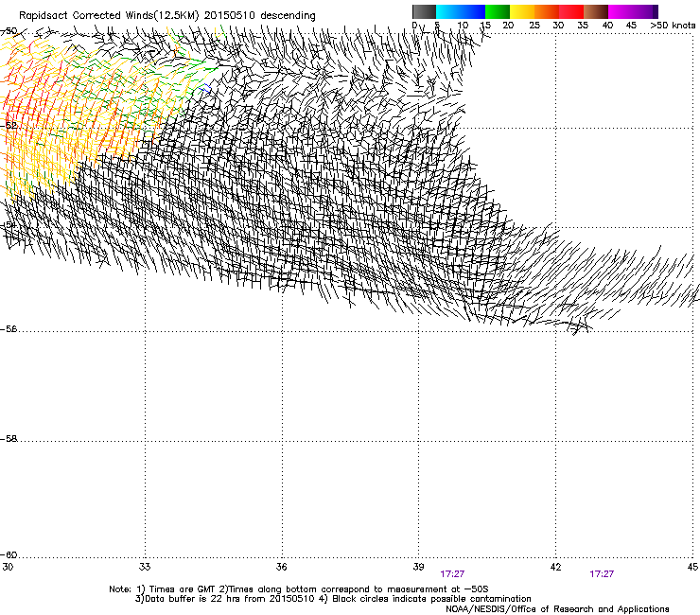Click the '-52' latitude axis label
The height and width of the screenshot is (615, 700).
pos(9,125)
